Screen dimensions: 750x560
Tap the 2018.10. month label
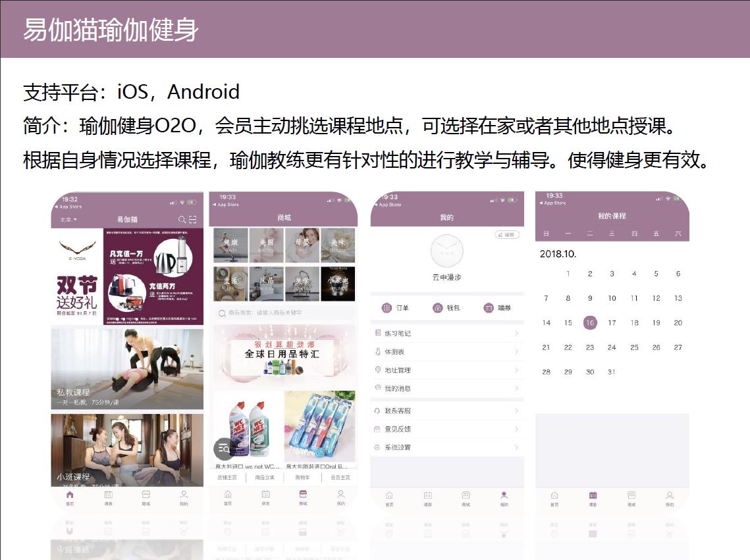point(558,254)
